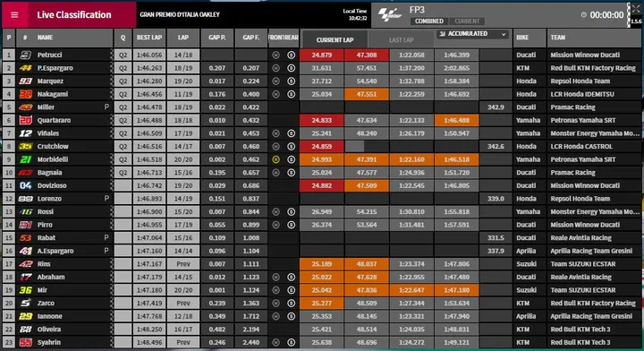Click P.Espargaro's number 44 badge
The width and height of the screenshot is (644, 351).
click(x=25, y=68)
